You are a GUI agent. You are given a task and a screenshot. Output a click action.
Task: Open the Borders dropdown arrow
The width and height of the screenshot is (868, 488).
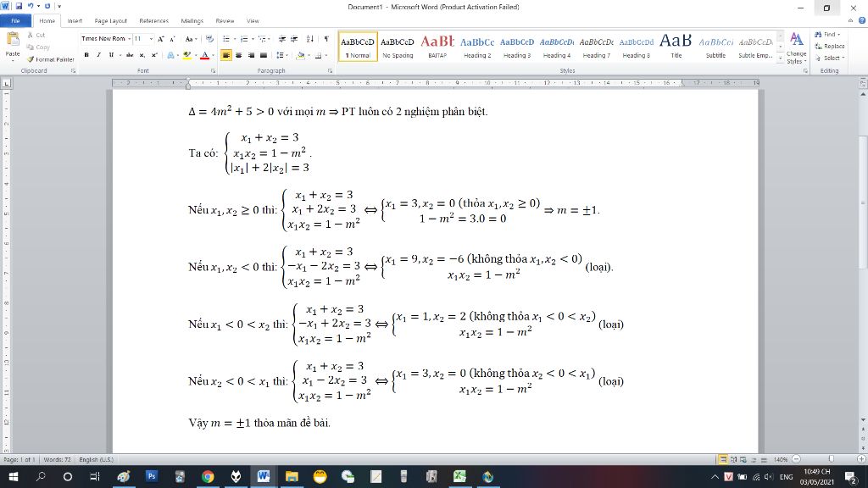[325, 55]
